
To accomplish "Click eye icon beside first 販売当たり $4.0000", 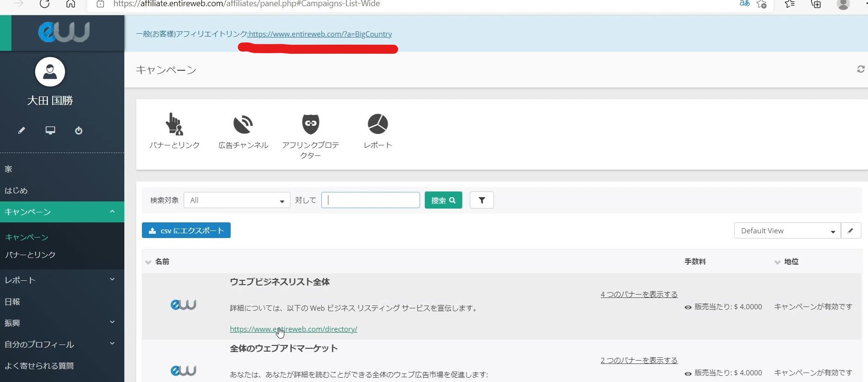I will tap(688, 307).
